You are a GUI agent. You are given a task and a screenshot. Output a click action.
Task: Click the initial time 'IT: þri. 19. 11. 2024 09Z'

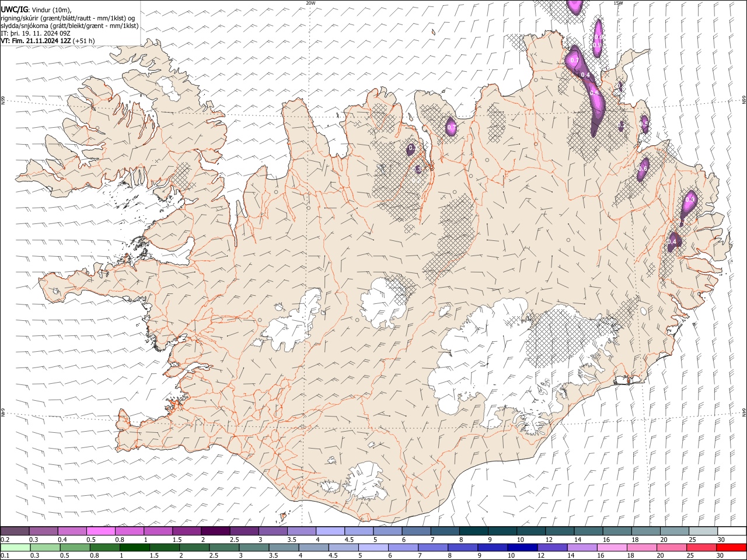[x=36, y=33]
